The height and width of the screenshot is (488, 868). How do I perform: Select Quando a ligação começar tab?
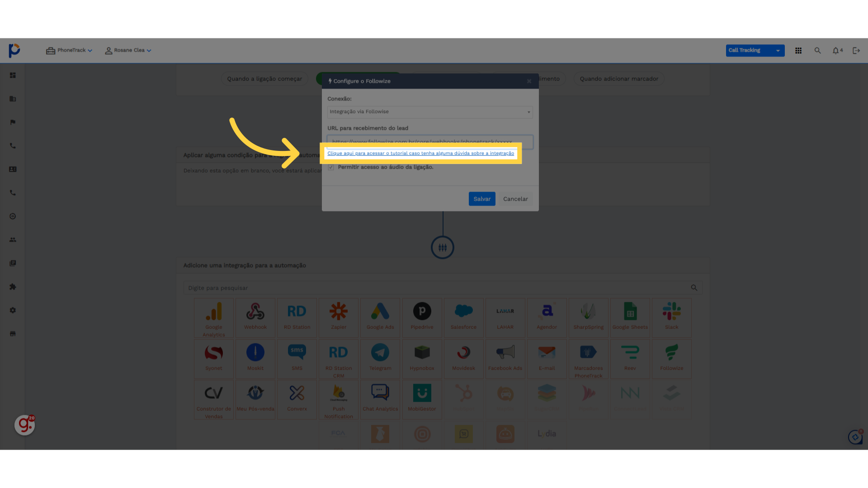point(264,79)
